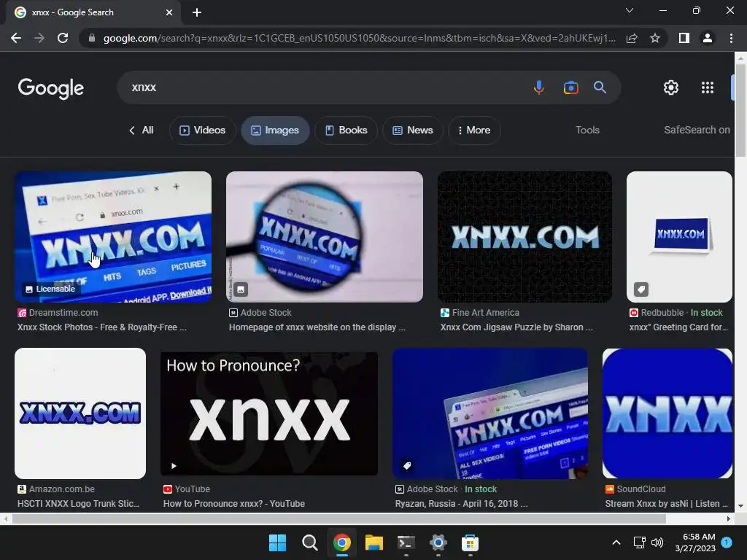
Task: Open HSCTI Logo Trunk Sticker link
Action: [x=78, y=503]
